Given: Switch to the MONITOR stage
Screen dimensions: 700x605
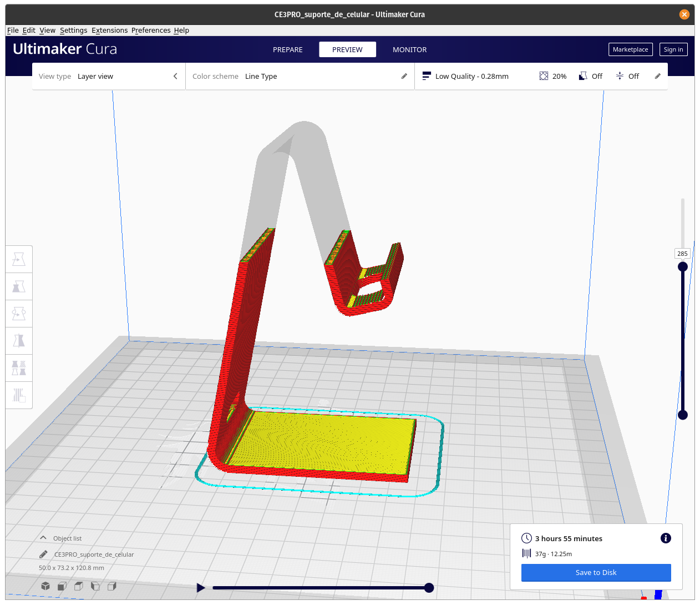Looking at the screenshot, I should click(410, 49).
